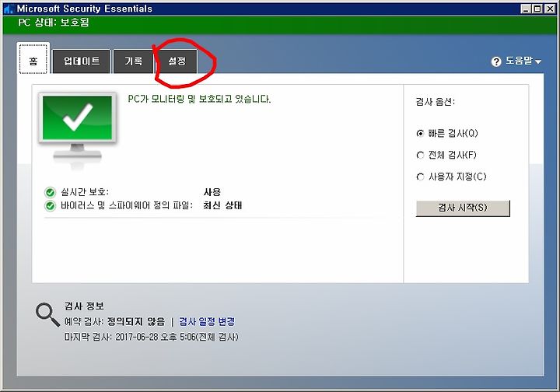
Task: Open the 검사 일정 변경 link
Action: (x=207, y=322)
